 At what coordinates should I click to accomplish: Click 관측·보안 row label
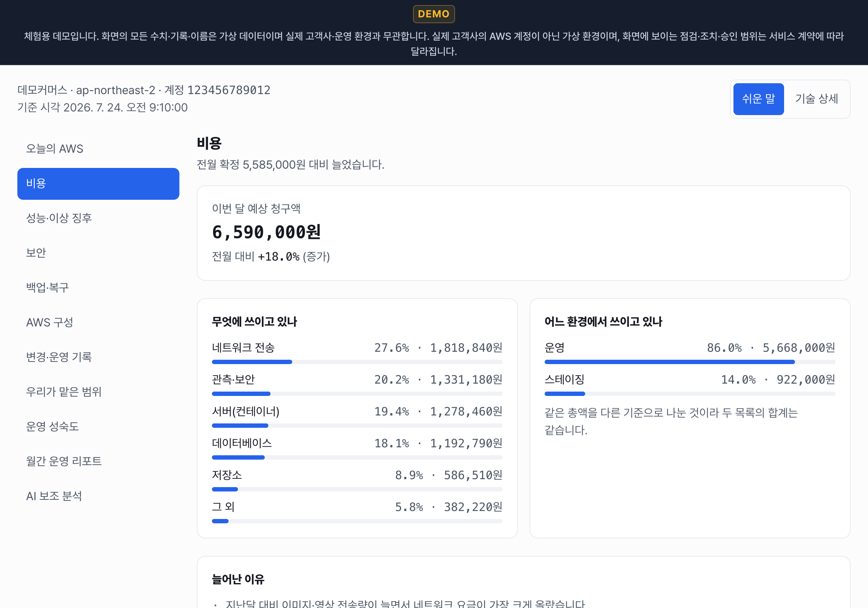[x=233, y=380]
